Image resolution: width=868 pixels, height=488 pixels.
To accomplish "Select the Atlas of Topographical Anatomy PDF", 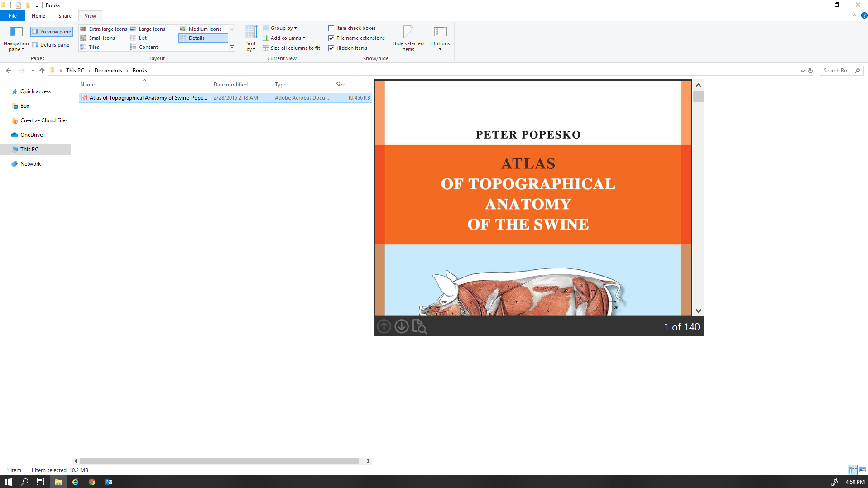I will [x=225, y=98].
